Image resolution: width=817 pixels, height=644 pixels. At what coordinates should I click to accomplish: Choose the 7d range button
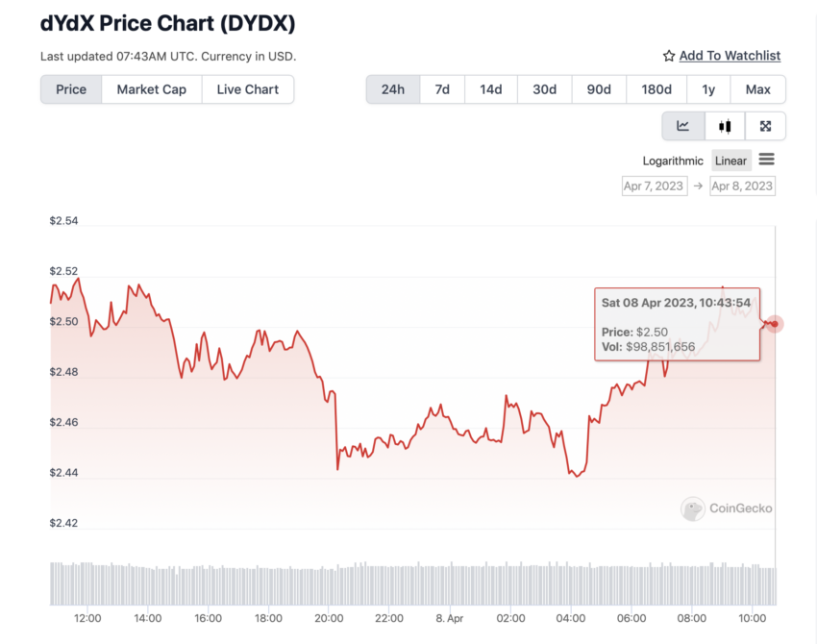(x=442, y=89)
